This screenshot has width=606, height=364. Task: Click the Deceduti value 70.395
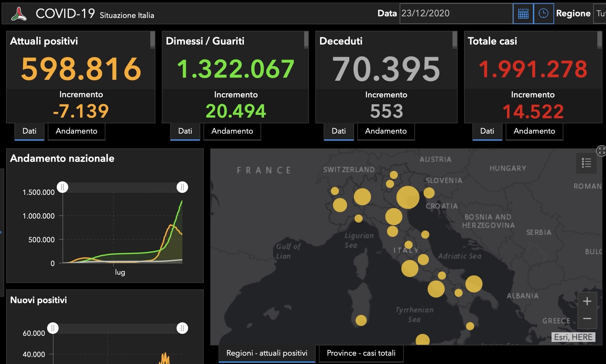coord(386,69)
